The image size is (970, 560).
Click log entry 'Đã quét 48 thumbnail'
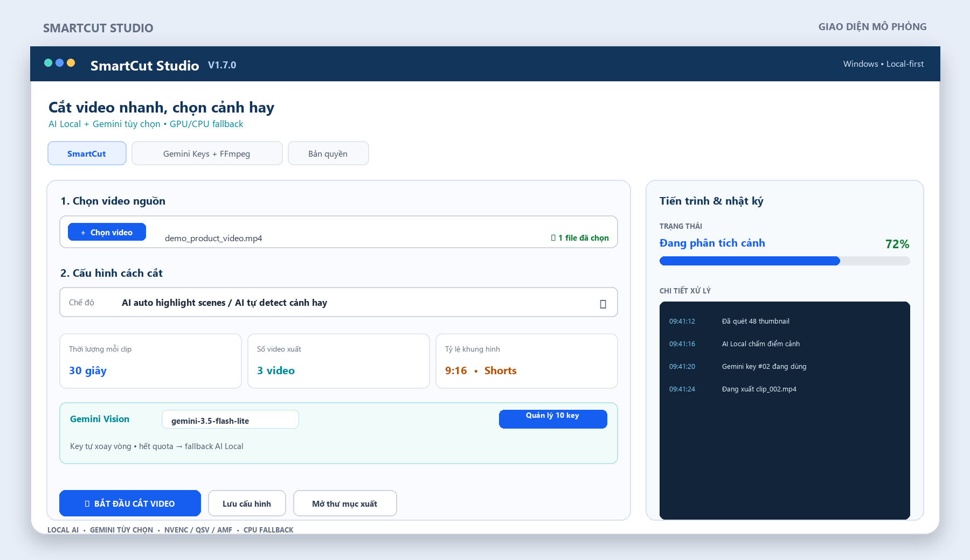(x=756, y=321)
